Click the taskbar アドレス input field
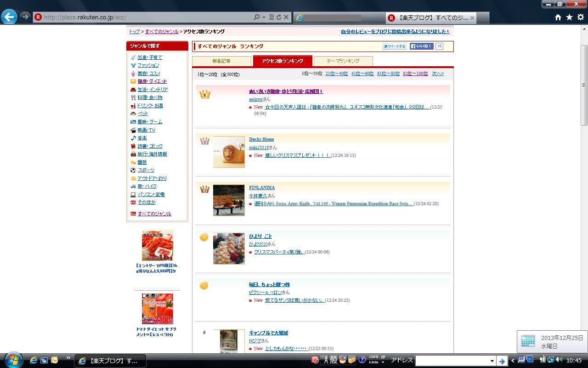Viewport: 588px width, 368px height. pyautogui.click(x=452, y=361)
